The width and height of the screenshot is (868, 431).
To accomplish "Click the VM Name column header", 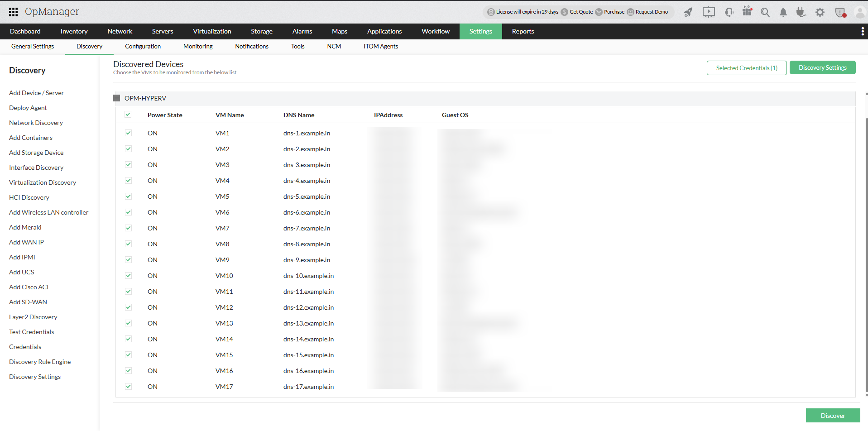I will pos(230,115).
